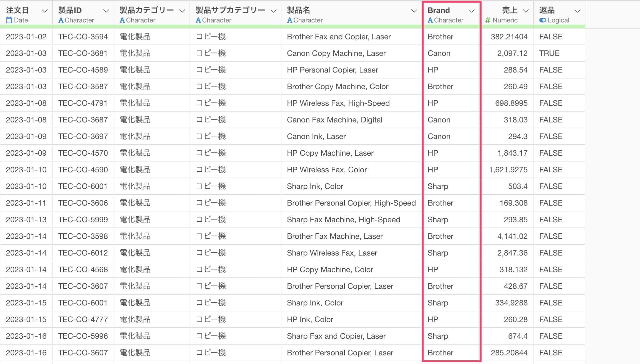Click the TEC-CO-4570 product ID cell

pos(83,153)
